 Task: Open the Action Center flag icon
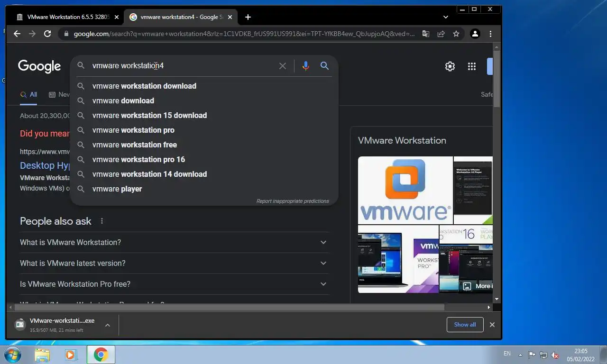click(532, 355)
